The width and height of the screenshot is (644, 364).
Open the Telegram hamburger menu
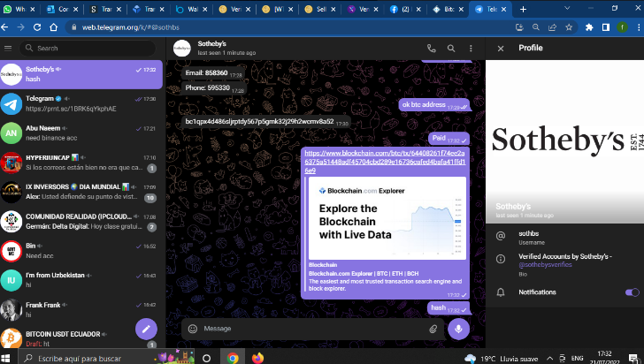coord(8,48)
